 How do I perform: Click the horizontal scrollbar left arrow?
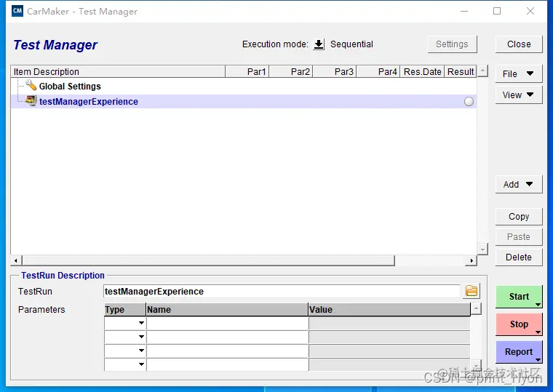tap(15, 261)
